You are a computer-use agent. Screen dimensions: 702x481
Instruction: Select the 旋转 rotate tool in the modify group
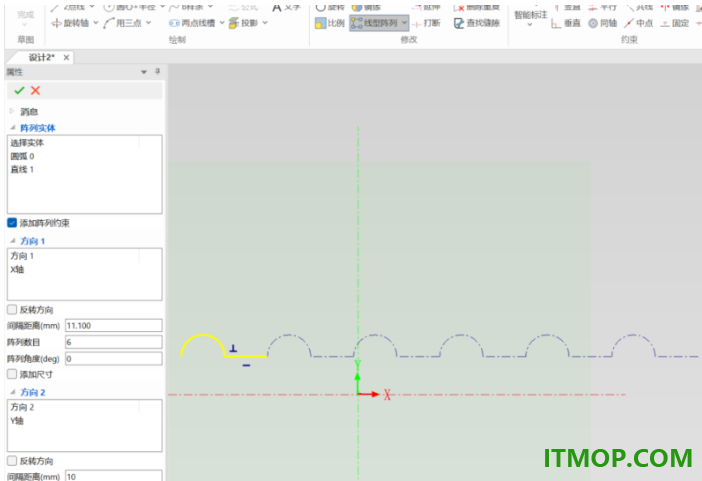pos(330,7)
